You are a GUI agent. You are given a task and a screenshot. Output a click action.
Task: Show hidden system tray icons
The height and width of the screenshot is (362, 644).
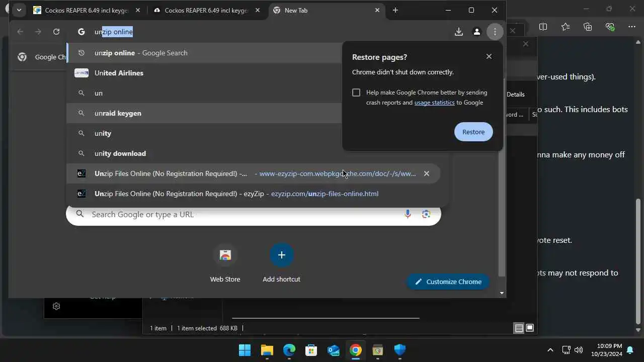[x=550, y=350]
